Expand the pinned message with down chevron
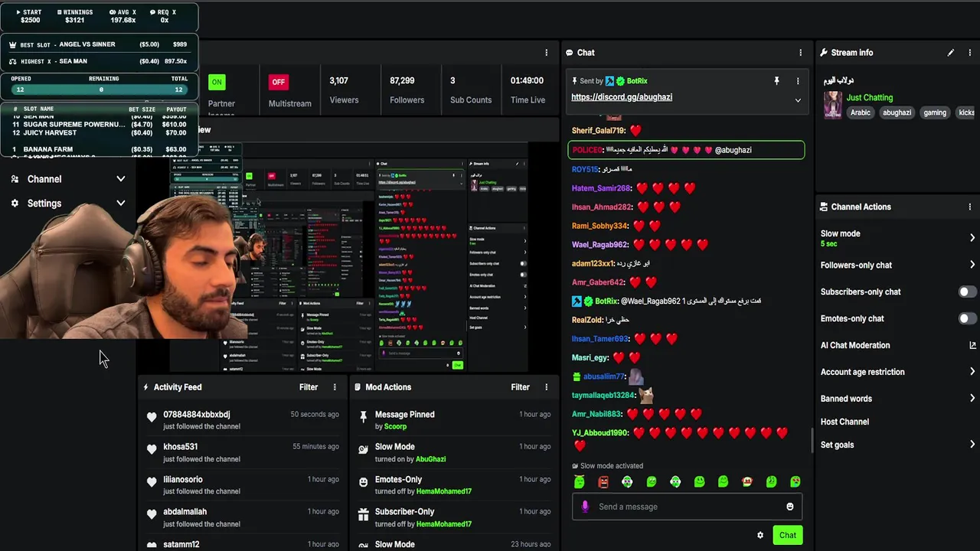 798,100
